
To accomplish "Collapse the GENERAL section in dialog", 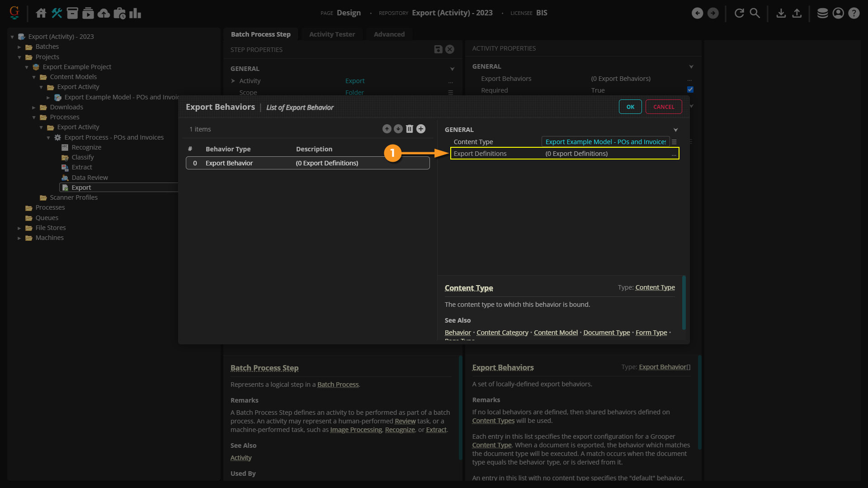I will pos(675,130).
